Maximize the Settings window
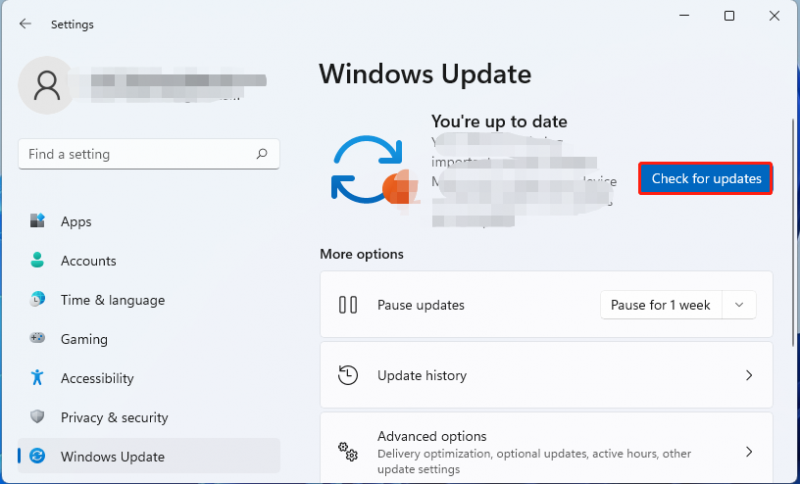The height and width of the screenshot is (484, 800). [x=729, y=16]
